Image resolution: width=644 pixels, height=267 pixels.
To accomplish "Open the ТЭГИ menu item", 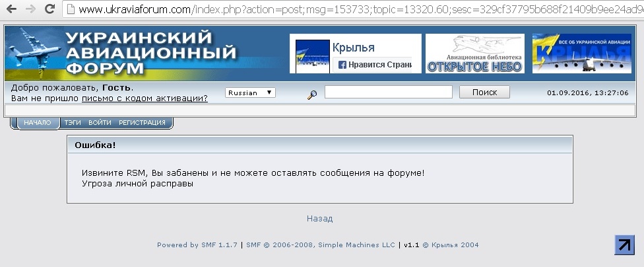I will click(73, 123).
